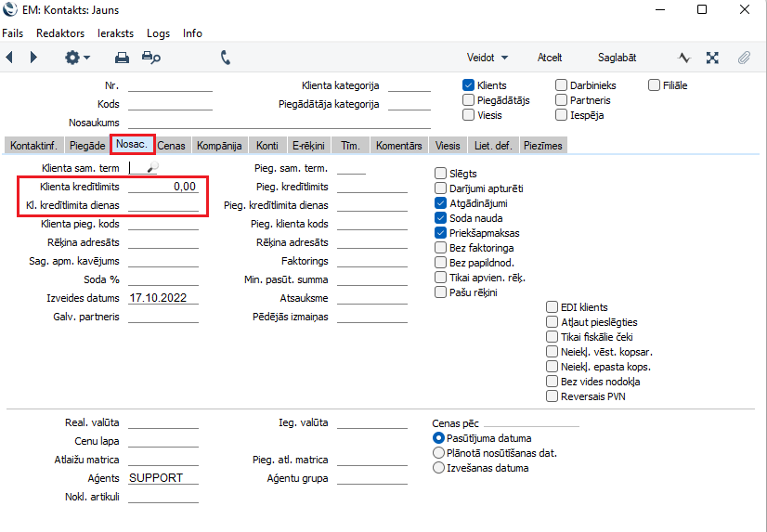767x532 pixels.
Task: Open the Redaktors menu
Action: [60, 32]
